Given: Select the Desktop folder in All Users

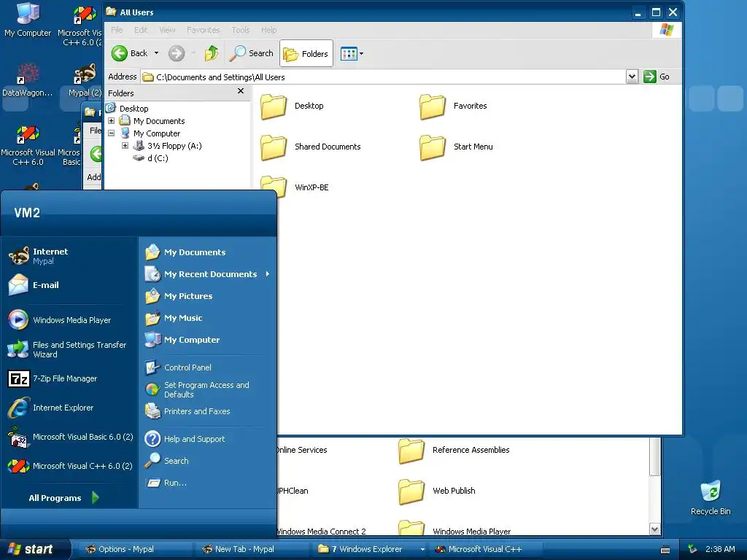Looking at the screenshot, I should [x=292, y=106].
